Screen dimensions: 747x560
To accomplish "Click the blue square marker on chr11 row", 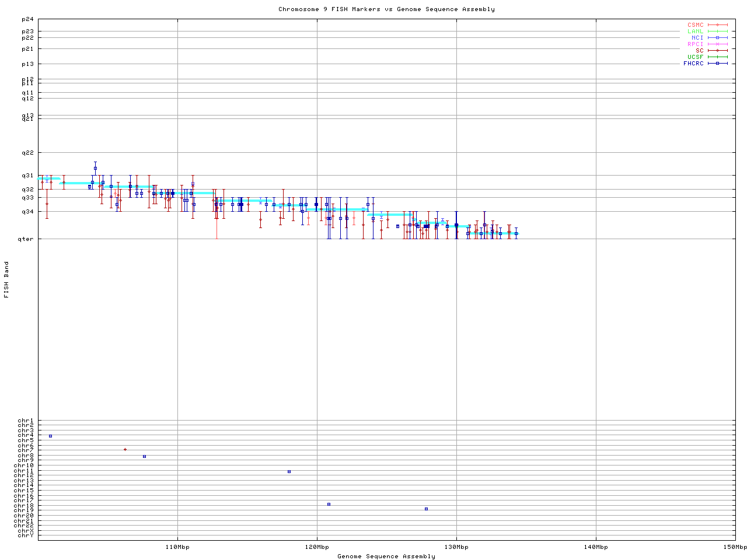I will point(289,471).
